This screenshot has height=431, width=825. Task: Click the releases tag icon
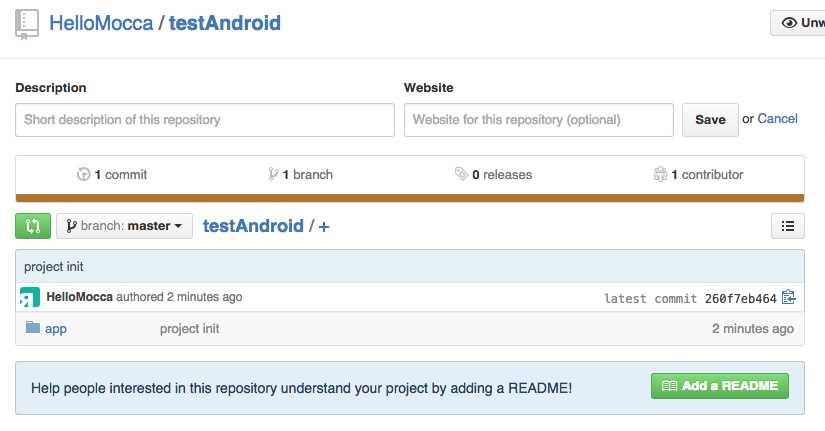461,174
